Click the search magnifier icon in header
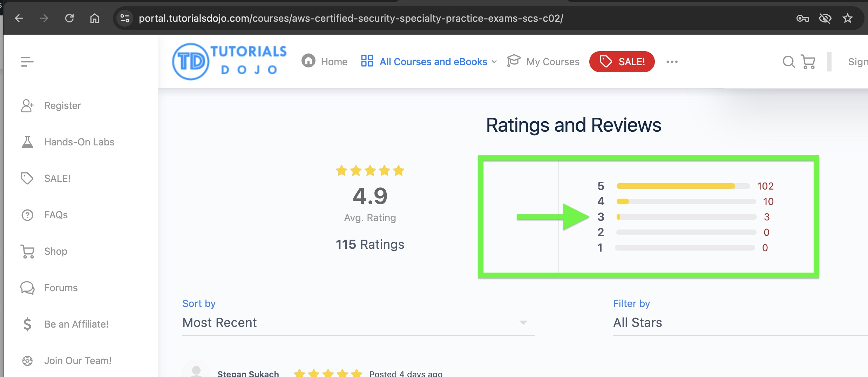 point(788,62)
